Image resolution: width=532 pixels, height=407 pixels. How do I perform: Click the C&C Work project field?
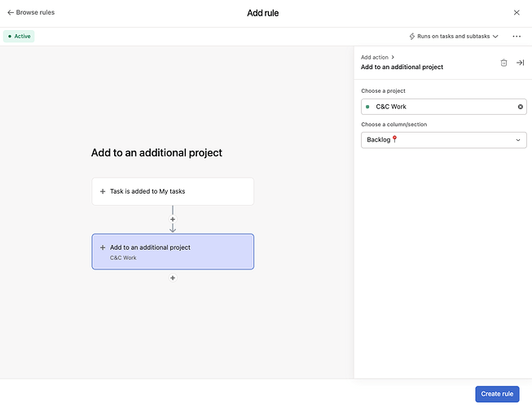(440, 107)
